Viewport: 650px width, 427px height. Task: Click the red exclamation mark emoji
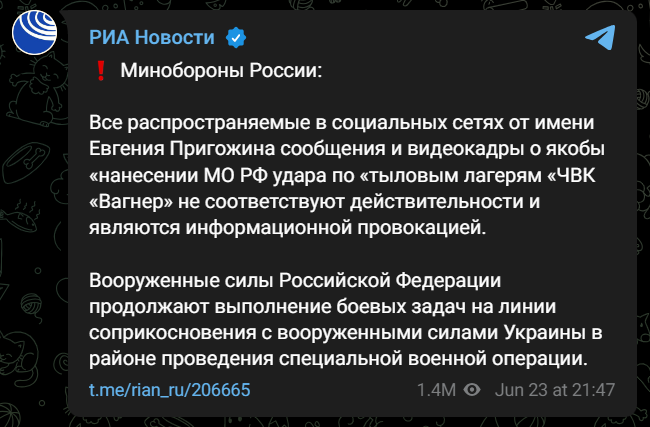pos(101,70)
